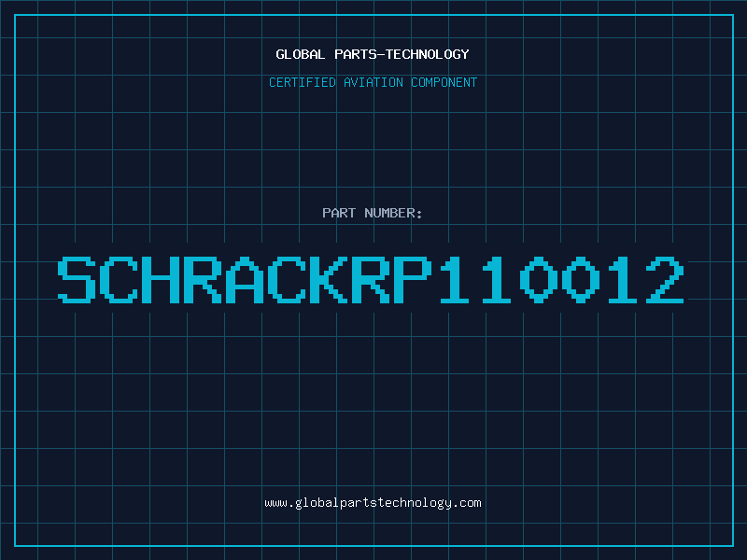Select part number SCHRACKRP110012
747x560 pixels.
coord(371,279)
